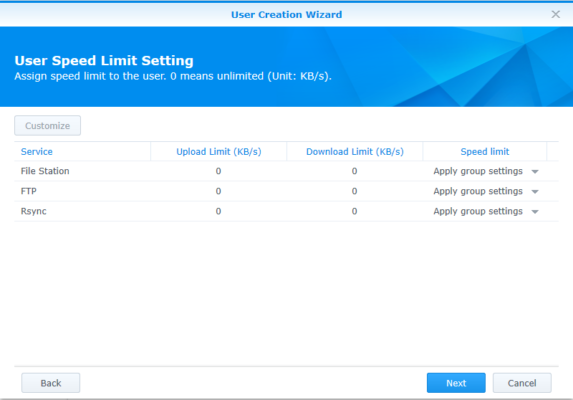Open FTP speed limit dropdown arrow
The image size is (573, 400).
pyautogui.click(x=535, y=191)
